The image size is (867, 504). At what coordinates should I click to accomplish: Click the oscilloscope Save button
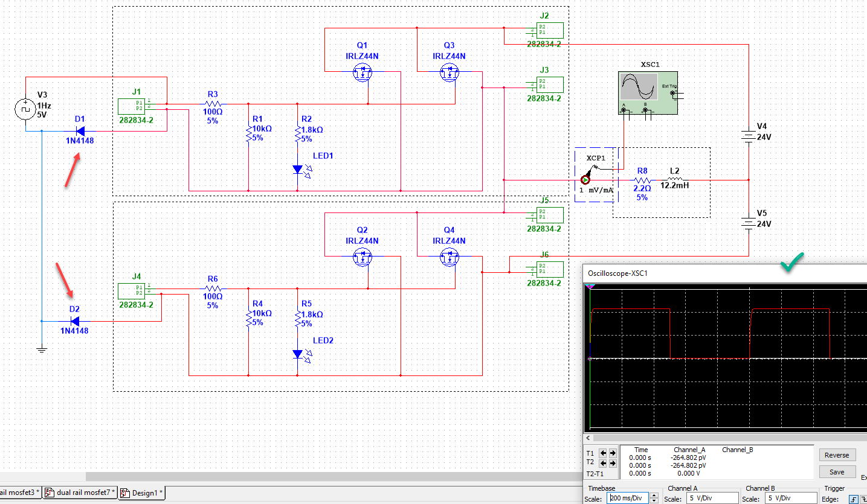pyautogui.click(x=837, y=472)
